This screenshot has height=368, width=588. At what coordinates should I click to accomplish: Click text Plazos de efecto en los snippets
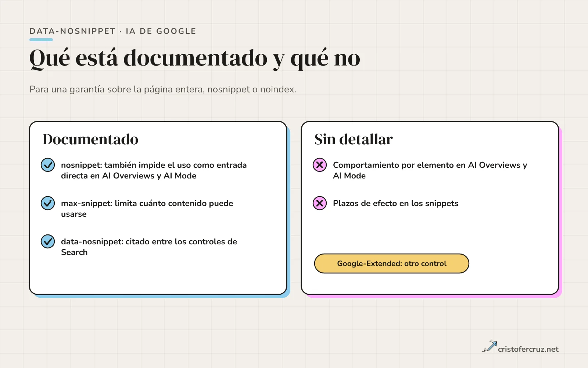395,204
